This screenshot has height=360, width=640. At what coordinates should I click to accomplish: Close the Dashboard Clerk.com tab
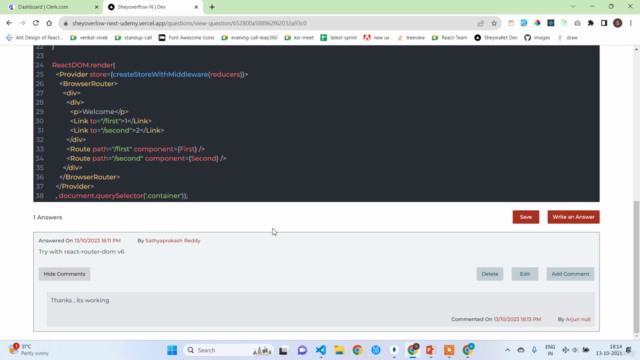pos(96,7)
